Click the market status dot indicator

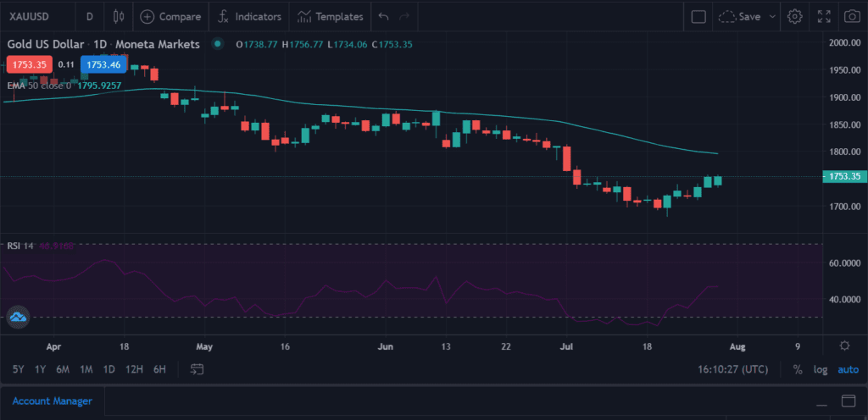click(218, 44)
